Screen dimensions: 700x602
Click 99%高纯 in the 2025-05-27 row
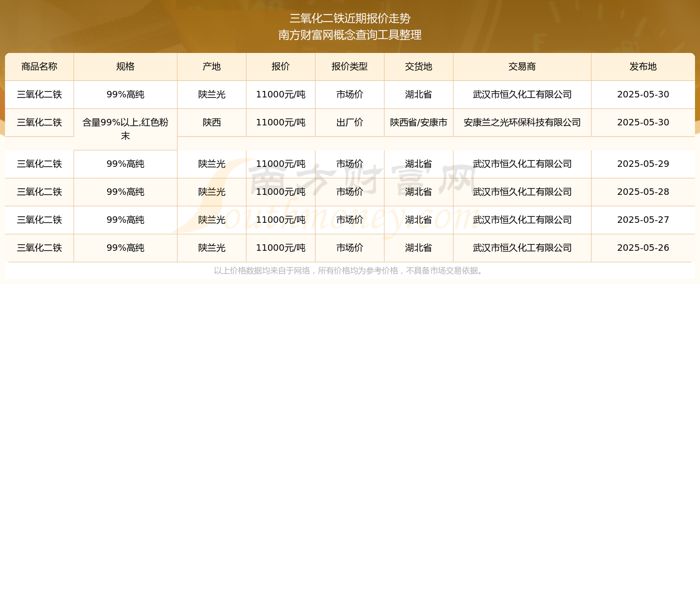tap(125, 220)
